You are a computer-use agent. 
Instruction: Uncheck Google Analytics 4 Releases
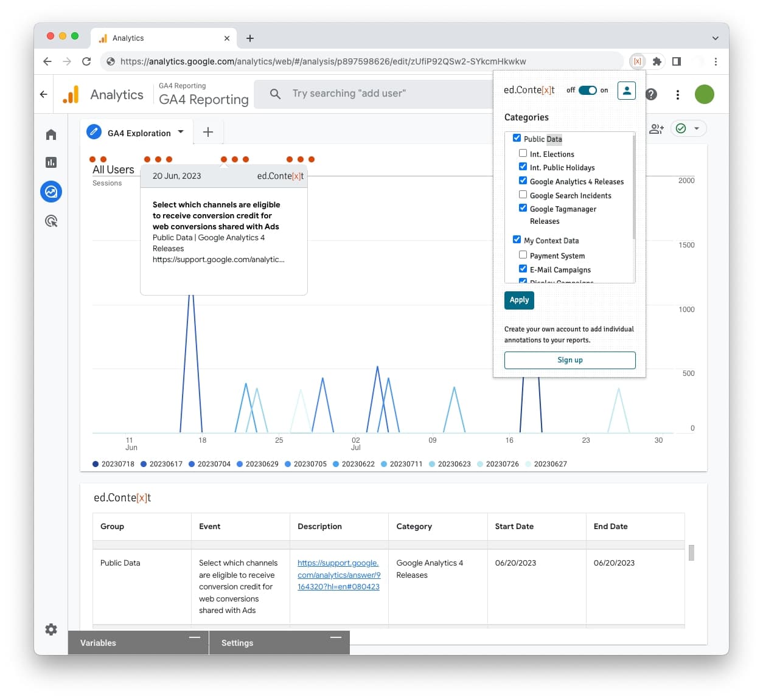[x=523, y=181]
